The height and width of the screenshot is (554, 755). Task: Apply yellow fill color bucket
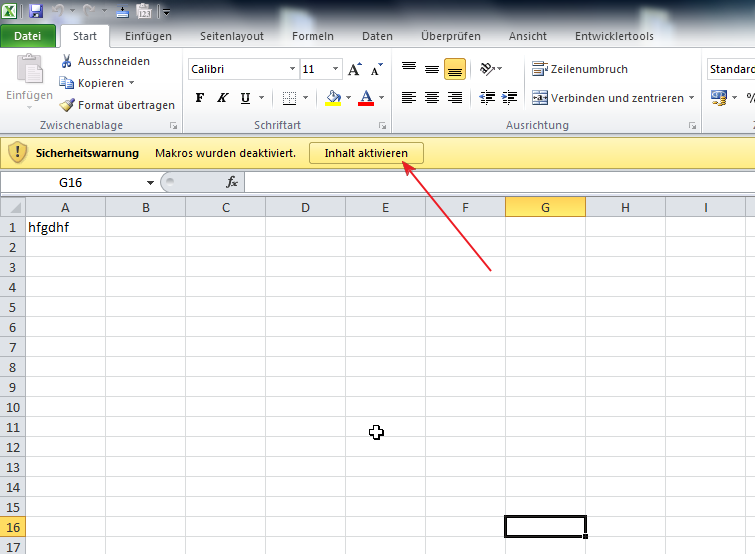[x=333, y=98]
